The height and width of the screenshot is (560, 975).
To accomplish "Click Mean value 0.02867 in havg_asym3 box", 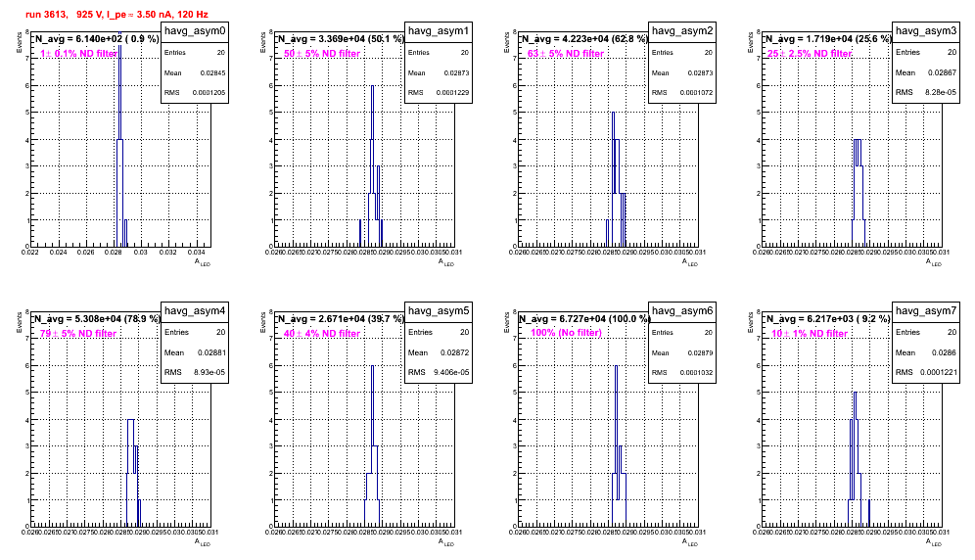I will (942, 72).
